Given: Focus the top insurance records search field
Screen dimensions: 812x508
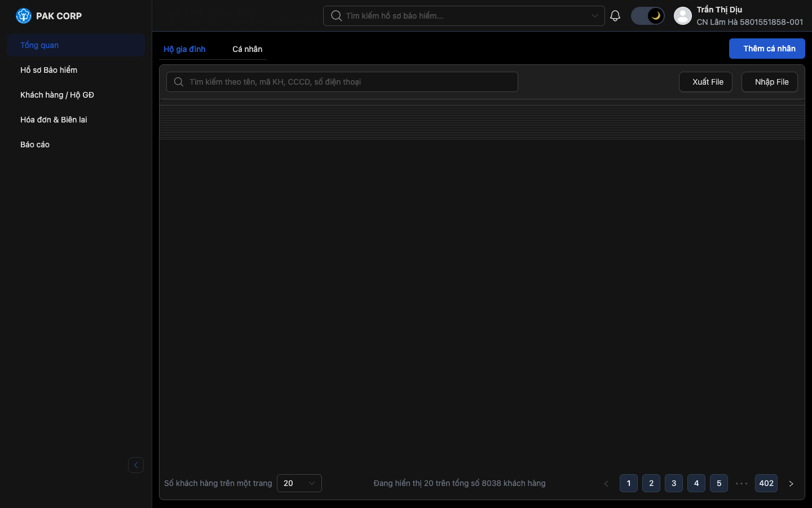Looking at the screenshot, I should [x=464, y=16].
